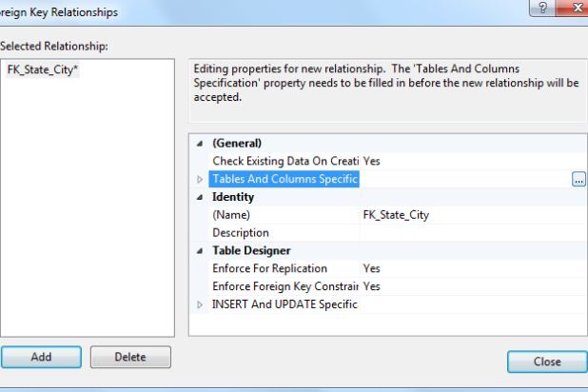Screen dimensions: 588x392
Task: Select FK_State_City* in the relationship list
Action: (43, 69)
